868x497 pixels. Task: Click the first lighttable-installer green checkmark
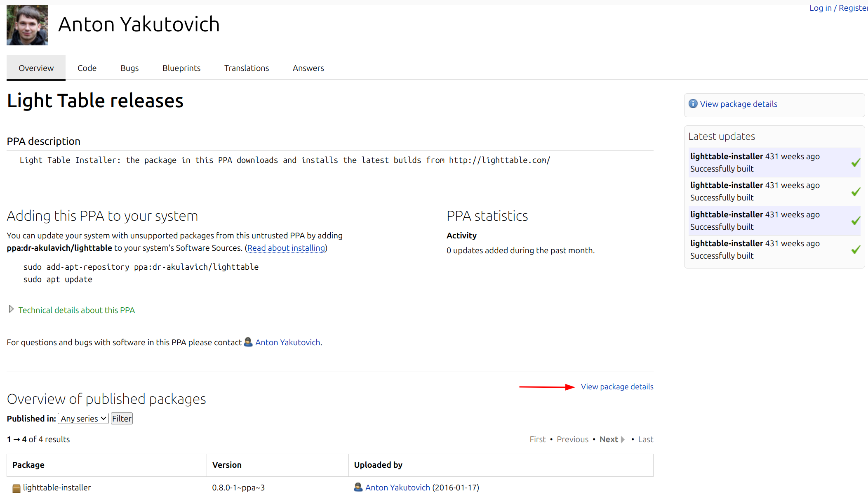tap(856, 163)
